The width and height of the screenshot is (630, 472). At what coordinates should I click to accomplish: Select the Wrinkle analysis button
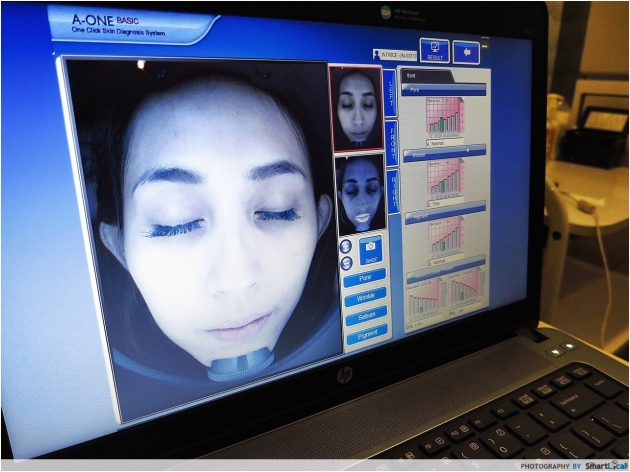(x=366, y=297)
